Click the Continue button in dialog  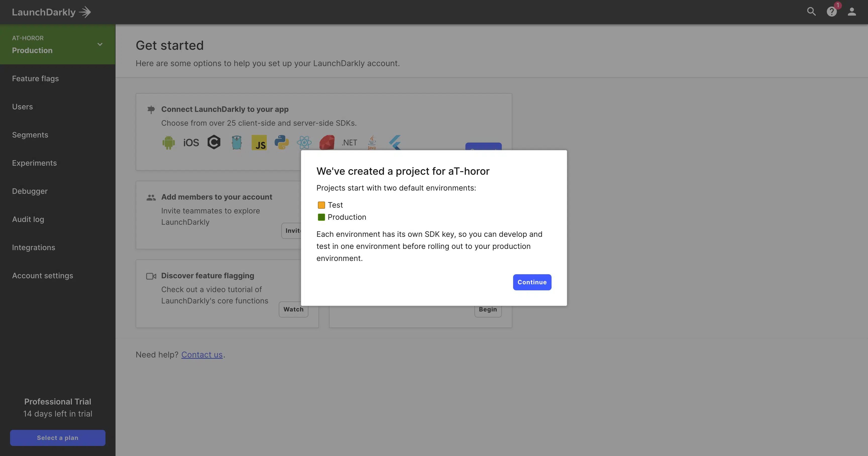tap(532, 282)
